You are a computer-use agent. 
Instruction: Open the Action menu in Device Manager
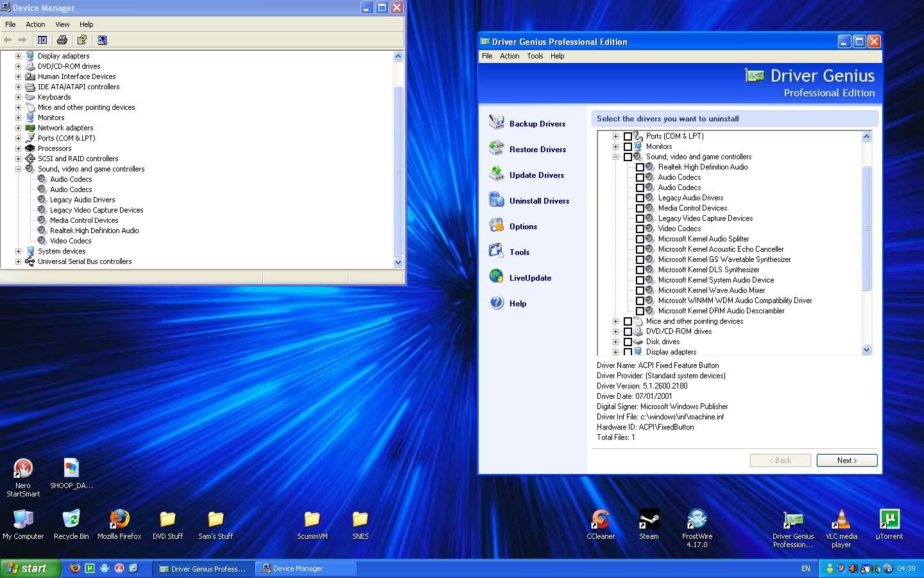click(x=35, y=24)
